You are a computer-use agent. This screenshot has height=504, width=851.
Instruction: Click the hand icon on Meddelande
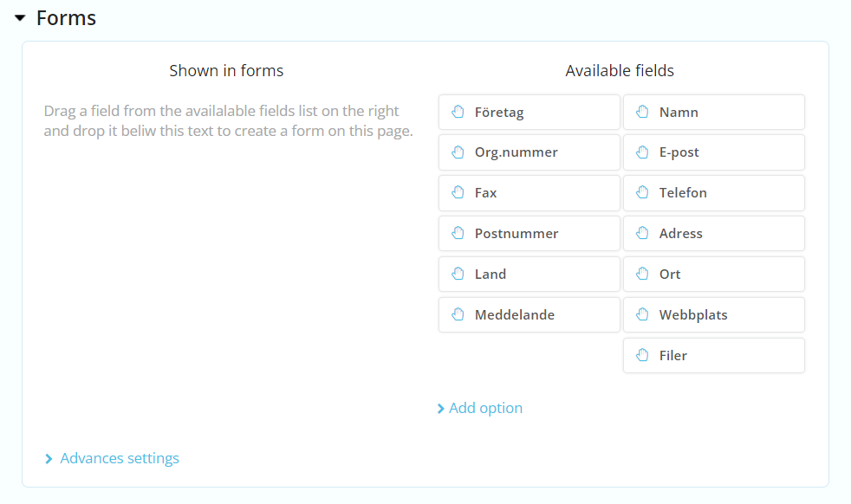[x=458, y=315]
